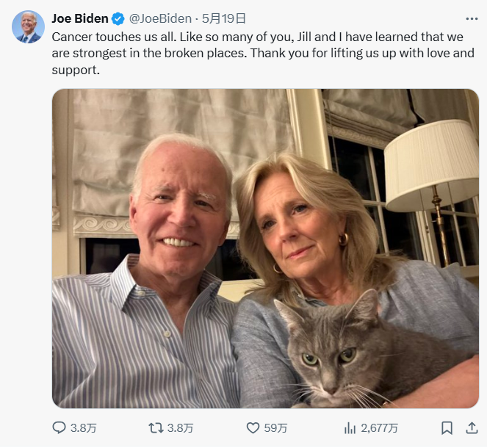This screenshot has width=487, height=448.
Task: Open the view analytics bar chart icon
Action: click(350, 427)
